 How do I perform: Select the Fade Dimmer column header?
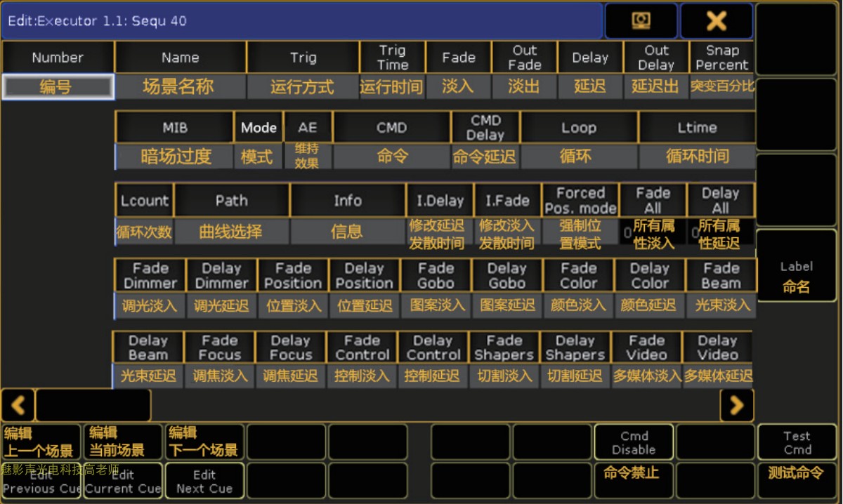pos(150,275)
